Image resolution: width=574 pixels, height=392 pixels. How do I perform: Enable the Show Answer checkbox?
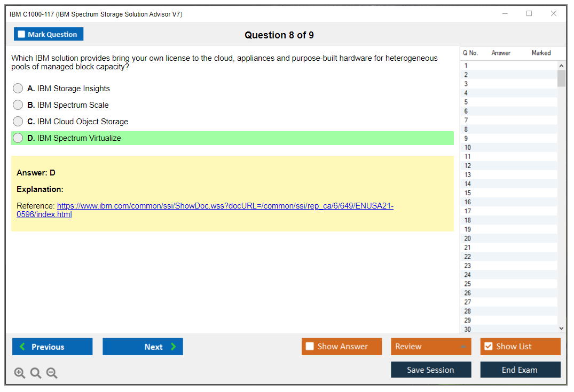pos(310,347)
